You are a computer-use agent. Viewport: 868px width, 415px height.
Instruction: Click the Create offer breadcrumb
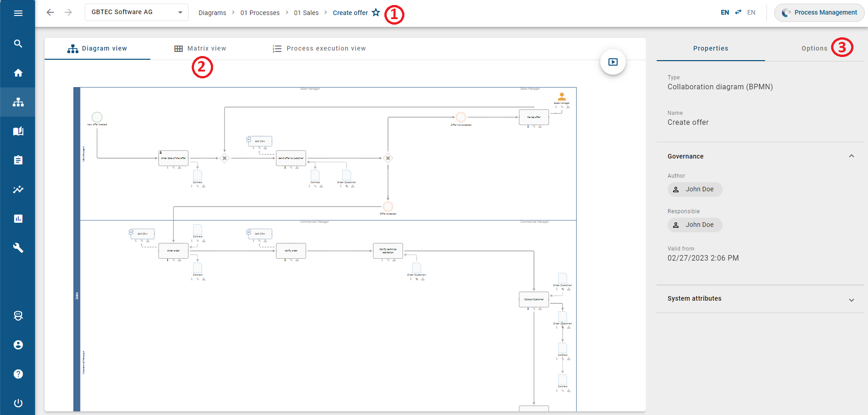pos(350,13)
